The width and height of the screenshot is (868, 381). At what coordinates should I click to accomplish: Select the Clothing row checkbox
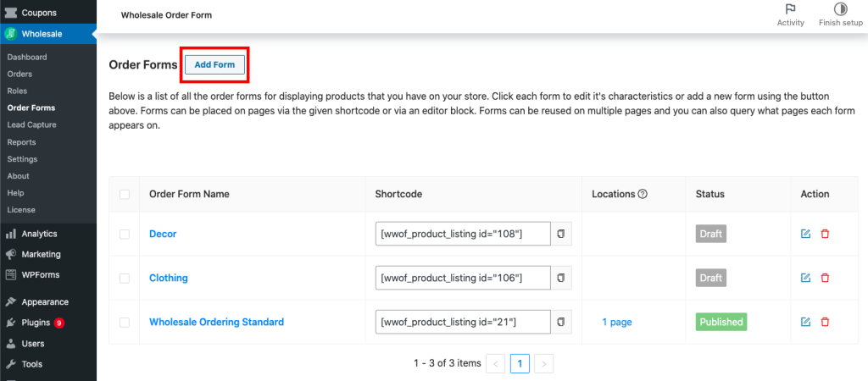125,279
